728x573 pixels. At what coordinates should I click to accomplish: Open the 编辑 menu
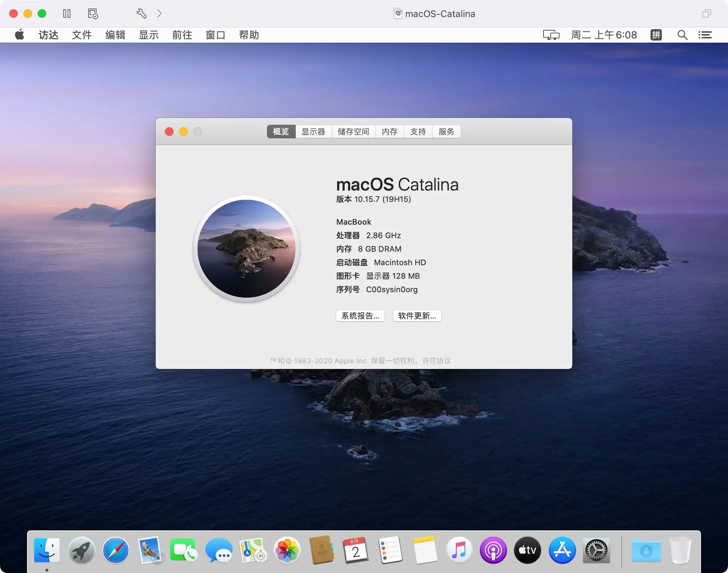[x=115, y=35]
